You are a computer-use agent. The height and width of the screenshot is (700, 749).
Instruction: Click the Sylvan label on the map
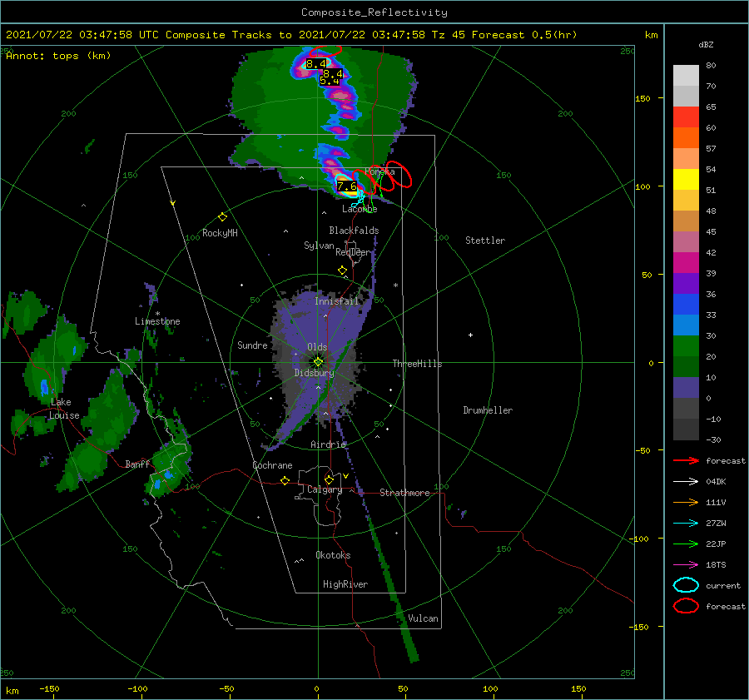click(x=319, y=246)
